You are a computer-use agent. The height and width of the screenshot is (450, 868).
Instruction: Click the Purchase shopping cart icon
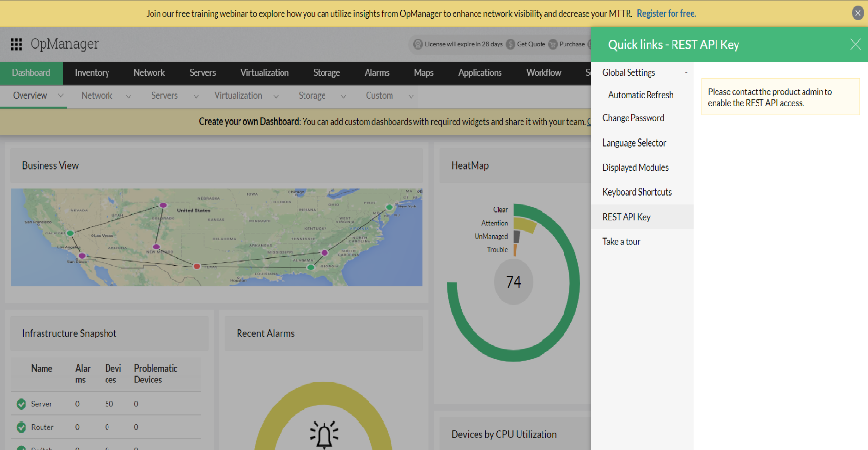553,45
